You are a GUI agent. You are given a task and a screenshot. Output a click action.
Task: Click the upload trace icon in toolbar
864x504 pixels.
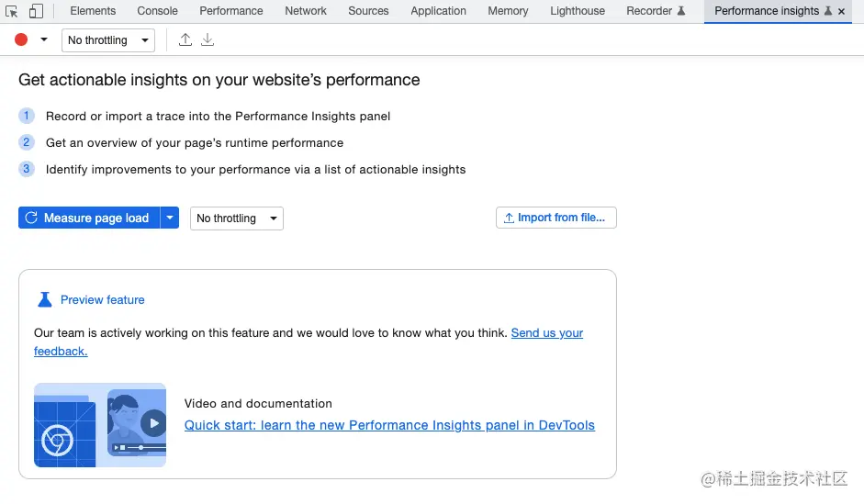pyautogui.click(x=185, y=39)
